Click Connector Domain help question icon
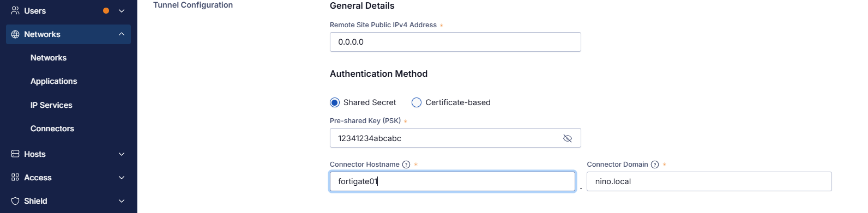868x213 pixels. coord(655,165)
